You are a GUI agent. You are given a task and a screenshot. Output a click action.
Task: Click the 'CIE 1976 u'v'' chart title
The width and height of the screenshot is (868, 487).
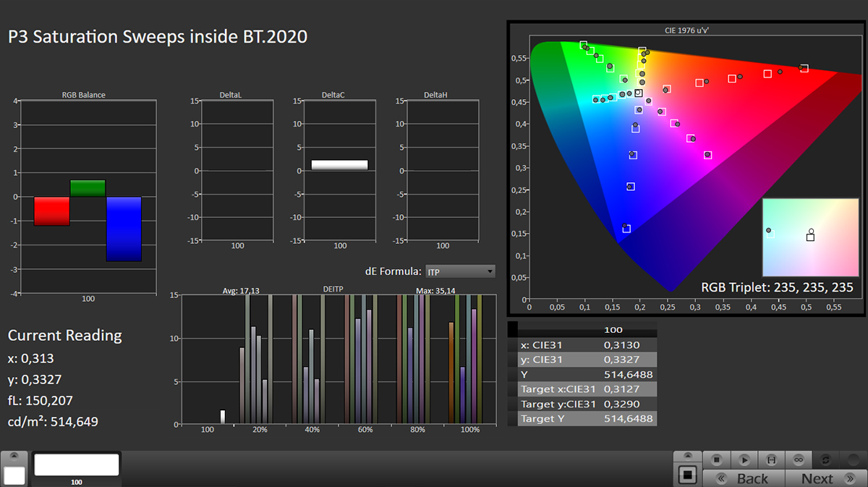(x=688, y=30)
